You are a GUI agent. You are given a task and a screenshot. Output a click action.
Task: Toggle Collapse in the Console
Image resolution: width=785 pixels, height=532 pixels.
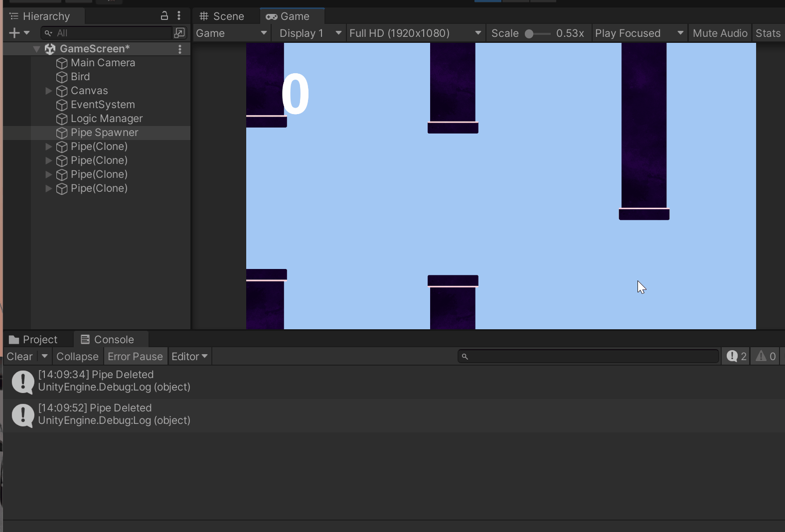[77, 356]
